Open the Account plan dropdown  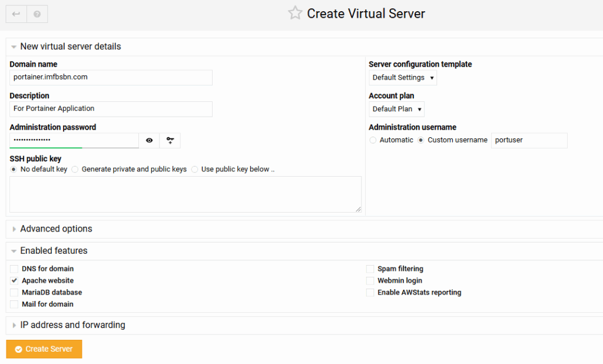pyautogui.click(x=396, y=109)
